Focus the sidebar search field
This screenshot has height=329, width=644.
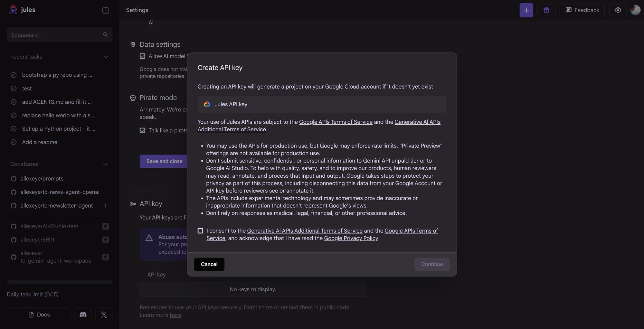point(55,35)
